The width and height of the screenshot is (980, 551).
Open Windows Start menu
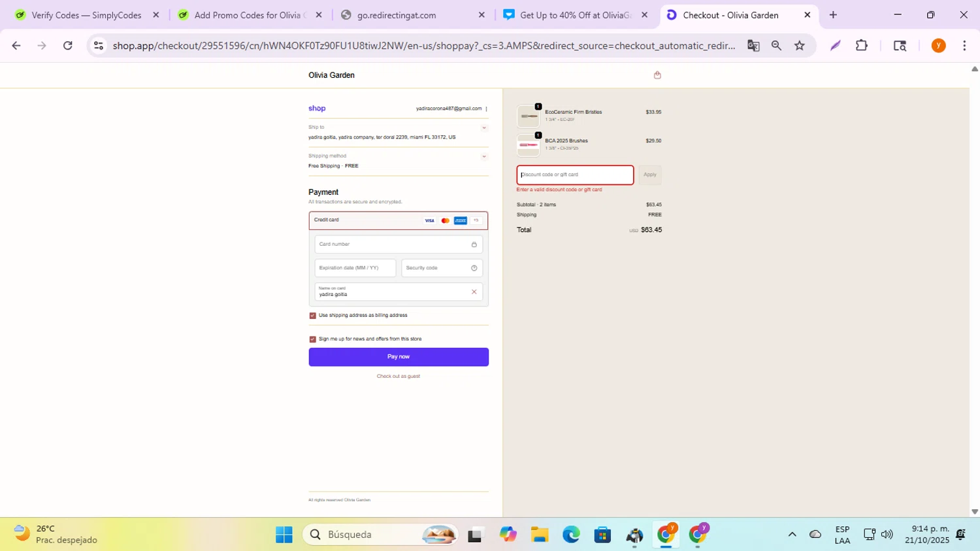coord(284,535)
